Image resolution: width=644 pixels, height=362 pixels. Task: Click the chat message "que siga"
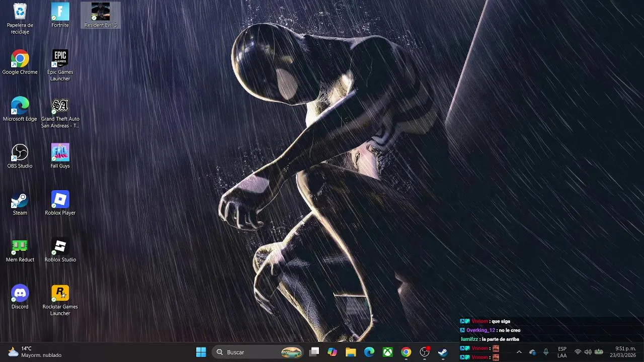(x=501, y=321)
